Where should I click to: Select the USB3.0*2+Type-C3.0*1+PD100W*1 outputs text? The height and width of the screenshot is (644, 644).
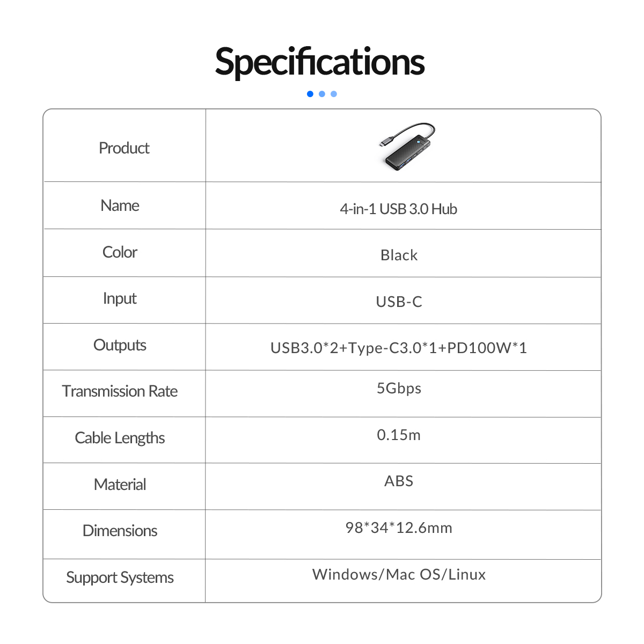tap(399, 348)
